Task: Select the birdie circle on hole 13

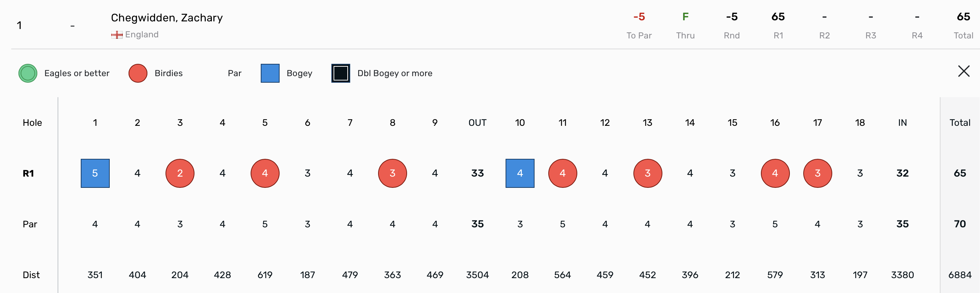Action: (648, 173)
